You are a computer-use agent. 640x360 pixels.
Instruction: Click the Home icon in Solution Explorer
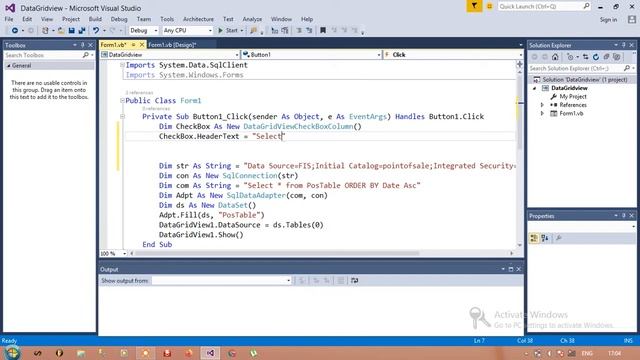(x=555, y=57)
